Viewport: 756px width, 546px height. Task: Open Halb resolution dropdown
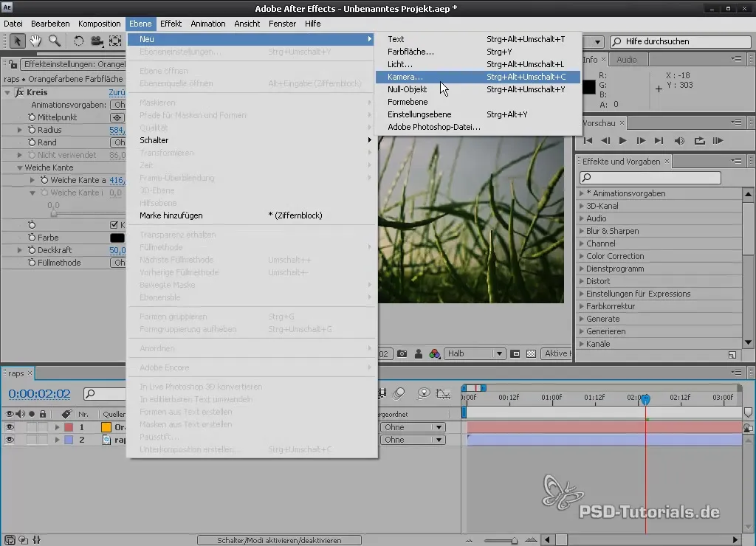coord(474,353)
